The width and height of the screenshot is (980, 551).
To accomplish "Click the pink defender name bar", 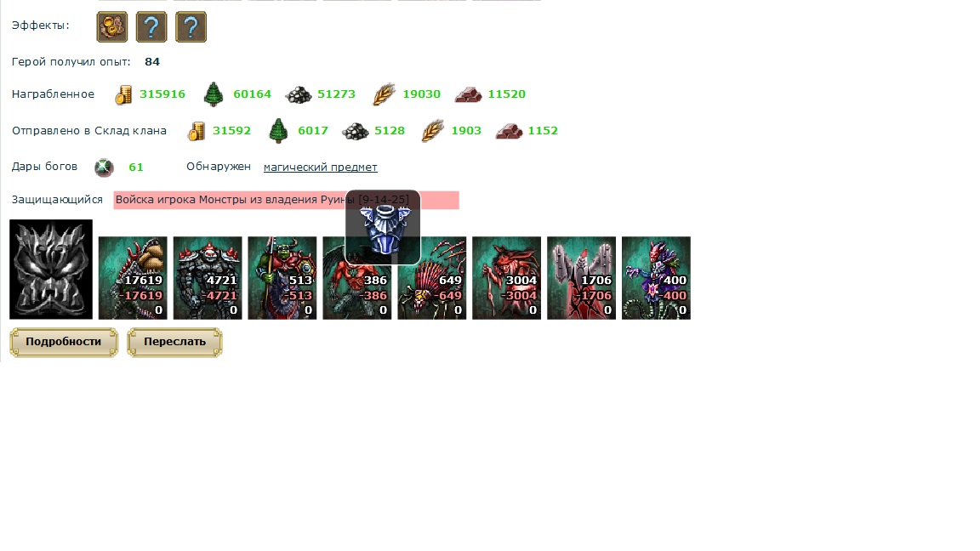I will pyautogui.click(x=286, y=200).
